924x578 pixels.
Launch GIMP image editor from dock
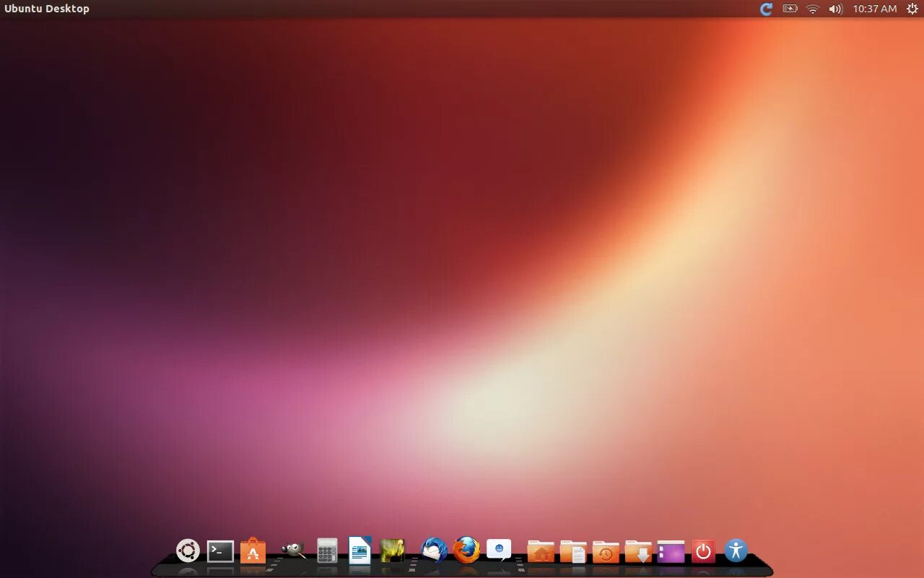click(x=292, y=551)
